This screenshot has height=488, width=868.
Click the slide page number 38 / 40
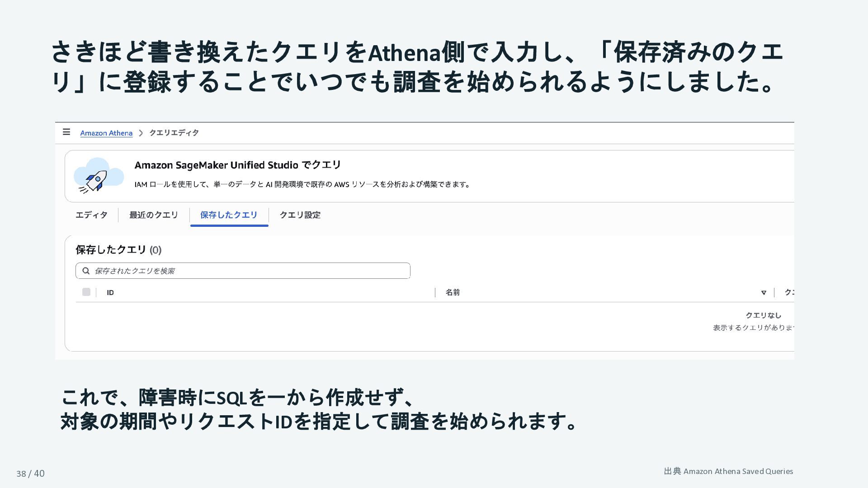tap(30, 474)
